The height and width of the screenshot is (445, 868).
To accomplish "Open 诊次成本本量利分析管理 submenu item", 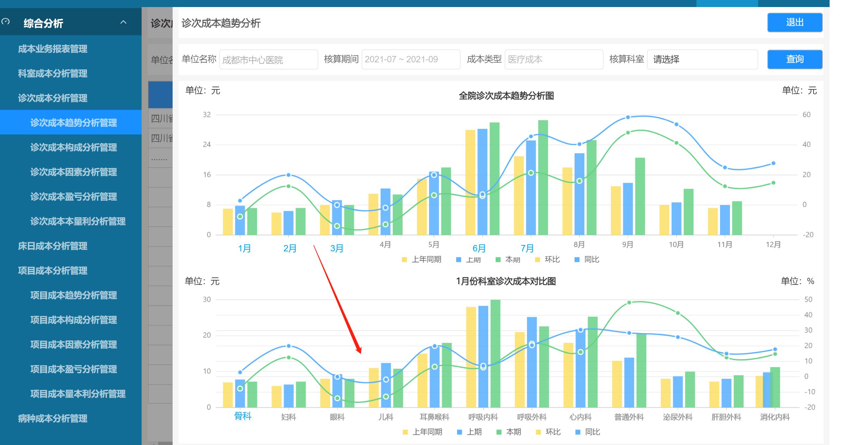I will [x=78, y=221].
